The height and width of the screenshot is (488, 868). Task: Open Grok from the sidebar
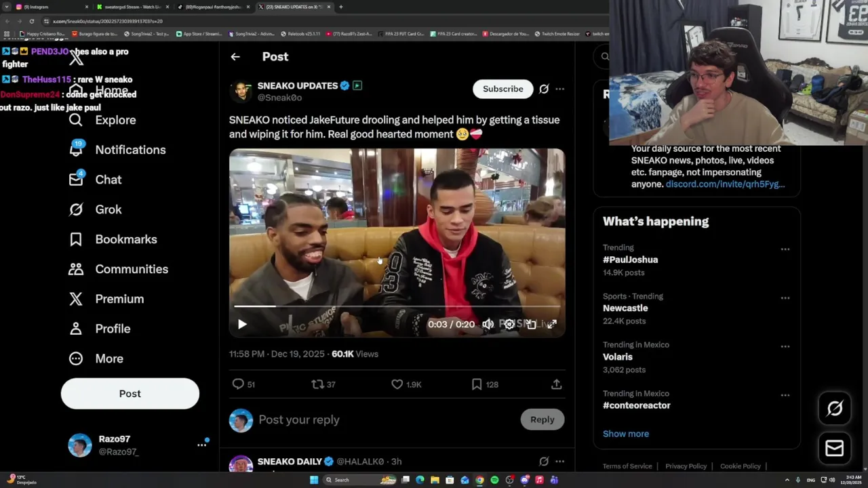coord(95,209)
